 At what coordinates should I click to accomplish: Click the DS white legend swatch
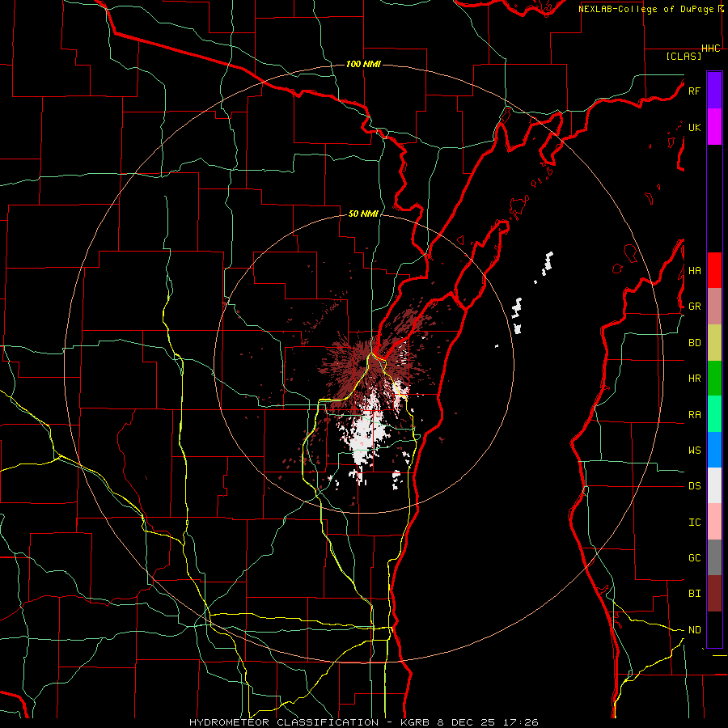point(714,486)
